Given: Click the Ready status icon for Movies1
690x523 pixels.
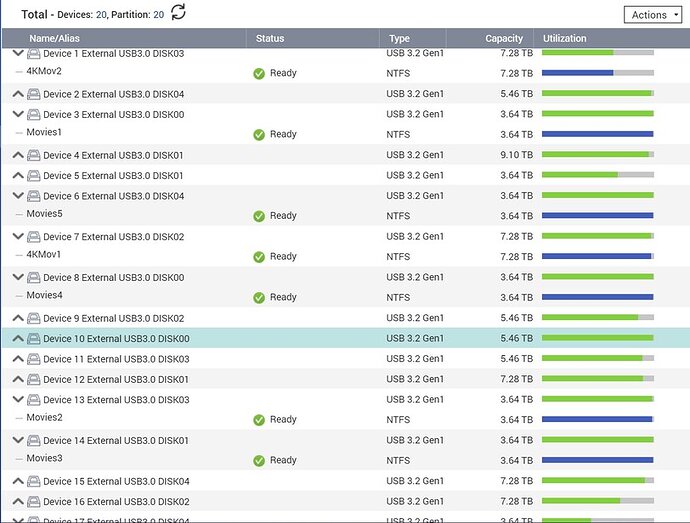Looking at the screenshot, I should [x=259, y=135].
